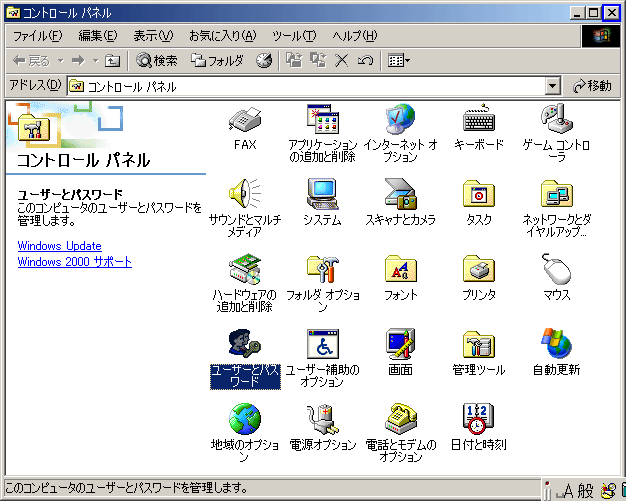This screenshot has width=626, height=501.
Task: Go up one folder level
Action: (x=112, y=61)
